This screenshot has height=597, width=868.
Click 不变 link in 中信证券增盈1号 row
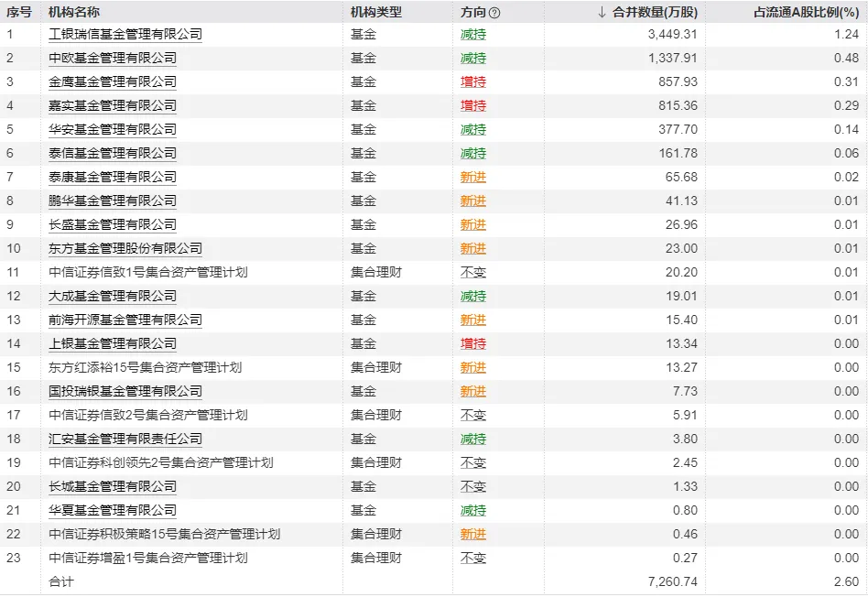[473, 559]
